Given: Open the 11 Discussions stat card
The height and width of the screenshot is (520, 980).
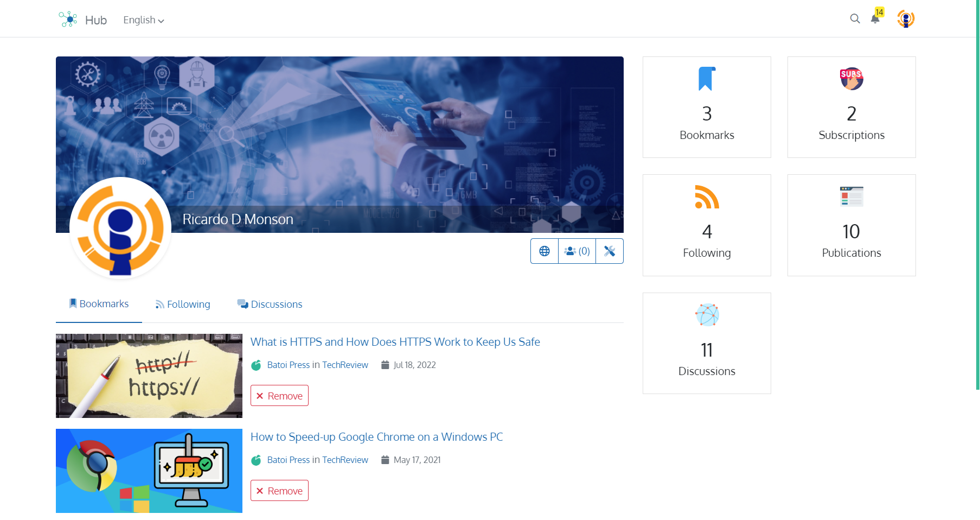Looking at the screenshot, I should pyautogui.click(x=707, y=344).
